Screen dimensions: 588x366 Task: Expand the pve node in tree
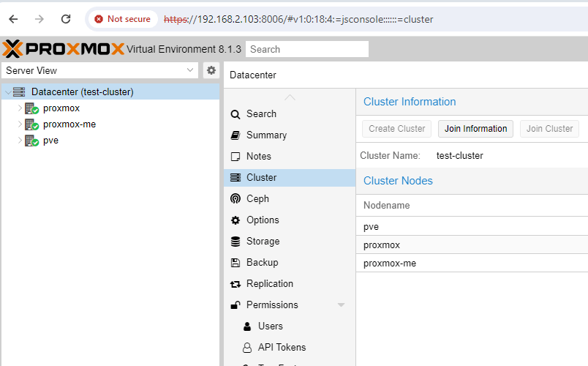20,141
